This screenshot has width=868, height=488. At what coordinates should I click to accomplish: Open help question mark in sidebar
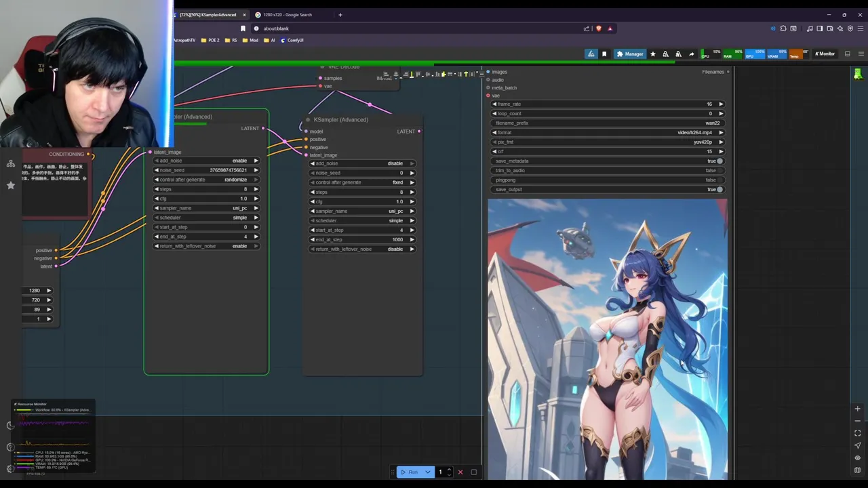coord(10,447)
